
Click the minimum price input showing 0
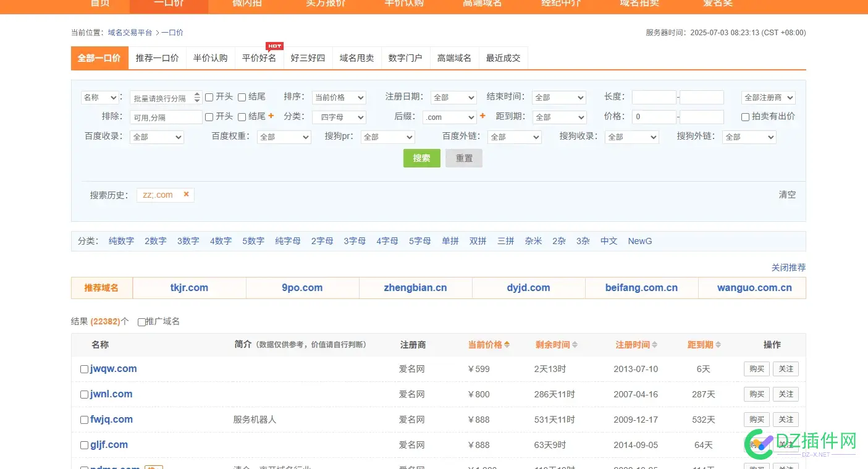[654, 117]
